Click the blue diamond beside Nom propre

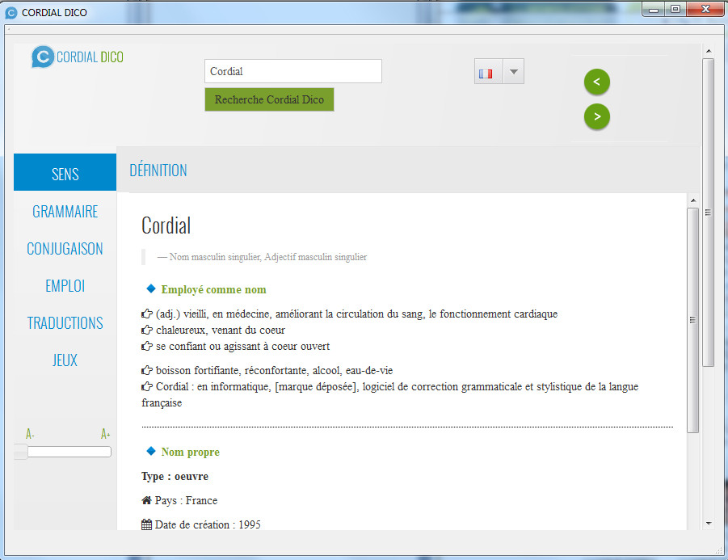[151, 451]
